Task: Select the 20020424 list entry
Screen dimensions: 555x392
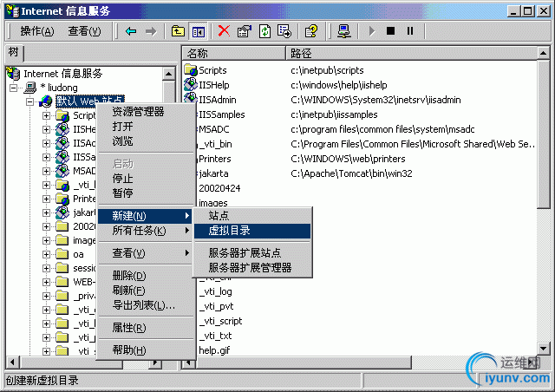Action: (219, 188)
